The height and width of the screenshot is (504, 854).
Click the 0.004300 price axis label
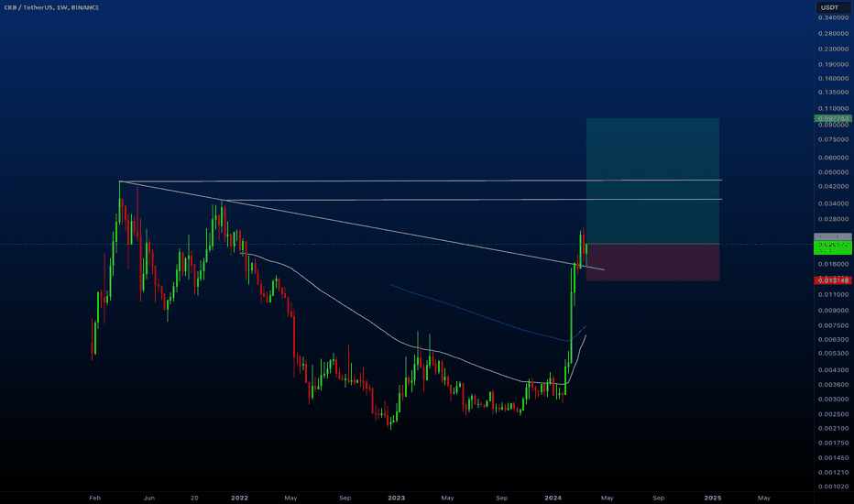click(x=833, y=370)
